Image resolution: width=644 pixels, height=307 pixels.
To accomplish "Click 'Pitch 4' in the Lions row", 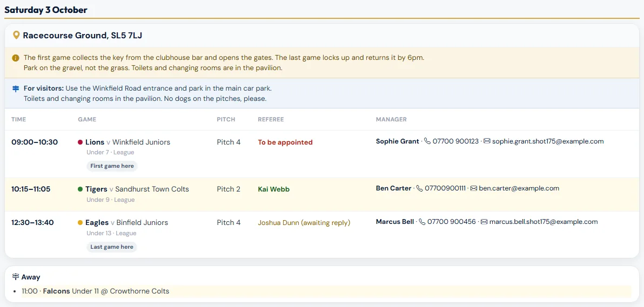I will [229, 142].
